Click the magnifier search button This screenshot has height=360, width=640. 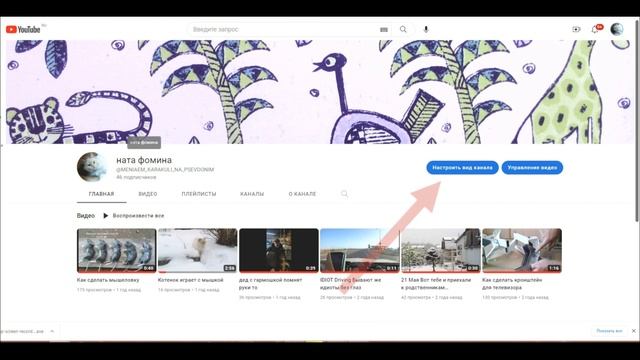coord(403,29)
